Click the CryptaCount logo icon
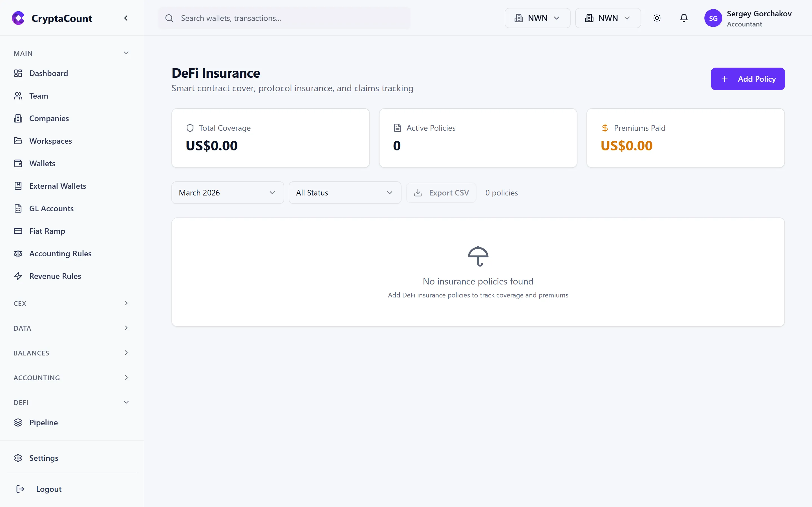The image size is (812, 507). coord(18,18)
